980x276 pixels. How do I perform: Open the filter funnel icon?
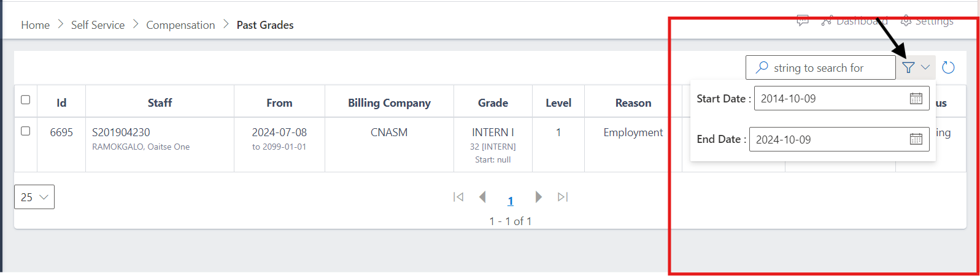[x=909, y=67]
